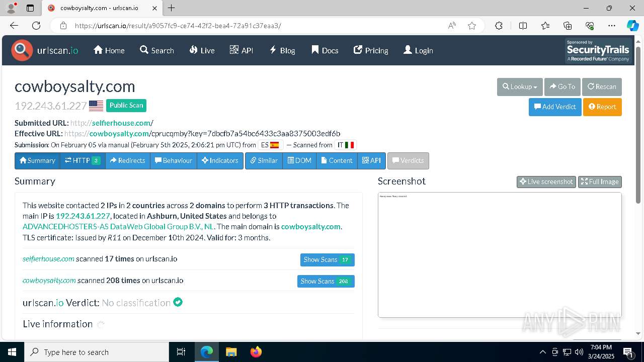
Task: Click the greyed Verdicts tab
Action: click(x=408, y=160)
